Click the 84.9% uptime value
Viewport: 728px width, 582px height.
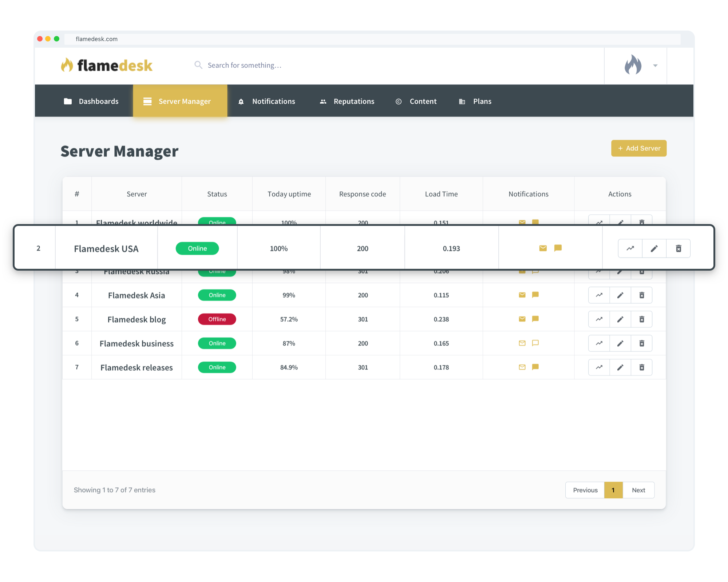[x=289, y=367]
